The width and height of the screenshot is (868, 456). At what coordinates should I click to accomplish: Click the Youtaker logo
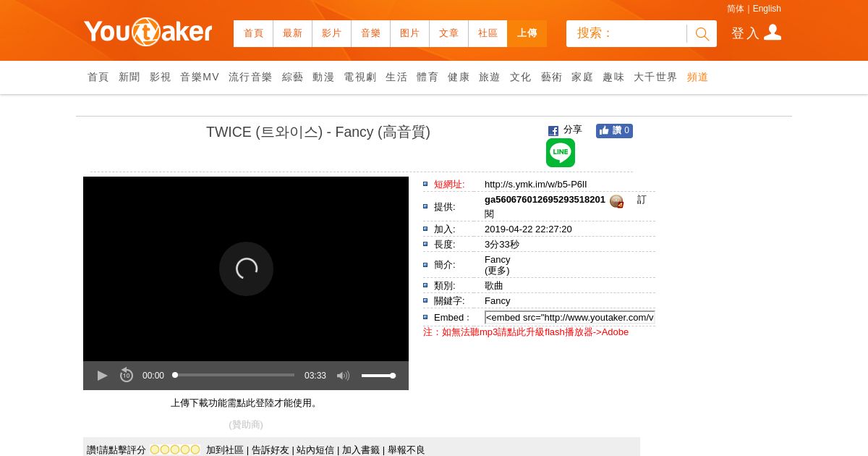click(x=148, y=32)
